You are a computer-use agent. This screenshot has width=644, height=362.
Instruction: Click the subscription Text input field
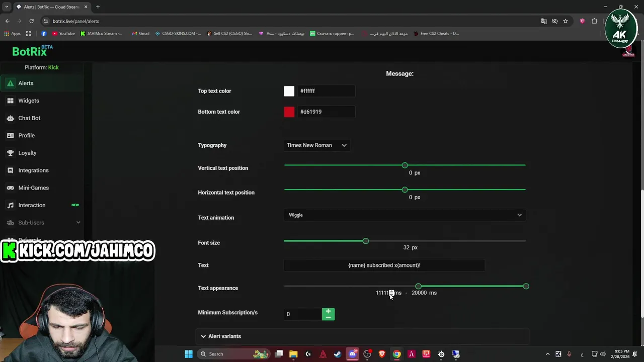point(384,265)
